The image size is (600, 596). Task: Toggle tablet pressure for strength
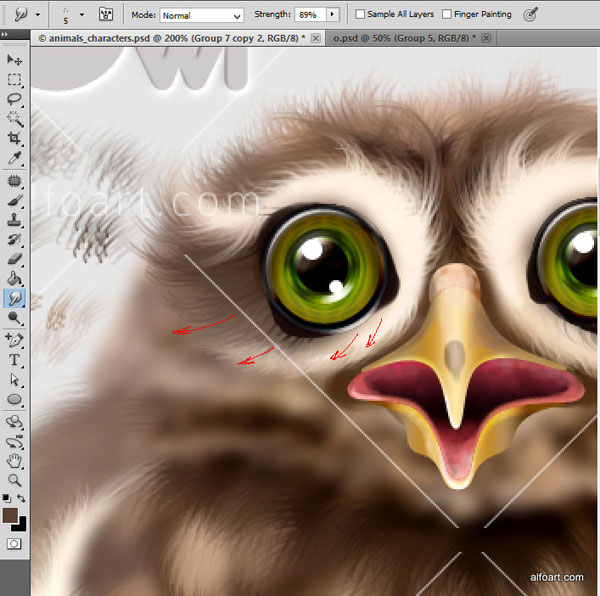coord(530,15)
